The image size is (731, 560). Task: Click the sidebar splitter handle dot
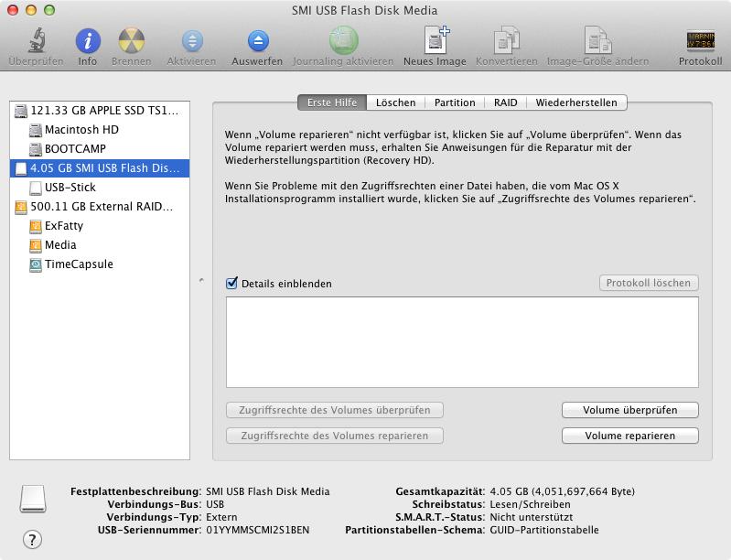201,281
